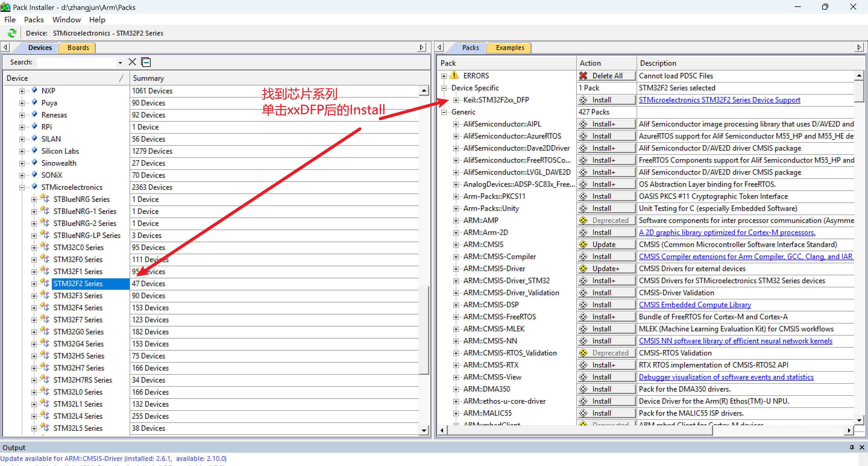Click the STM32C0 Series family icon
This screenshot has width=868, height=466.
point(45,247)
